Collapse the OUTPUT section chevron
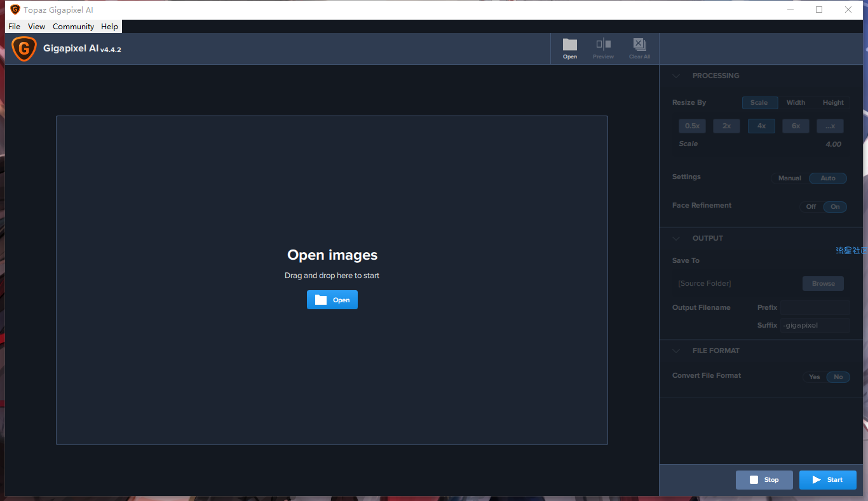 tap(676, 238)
